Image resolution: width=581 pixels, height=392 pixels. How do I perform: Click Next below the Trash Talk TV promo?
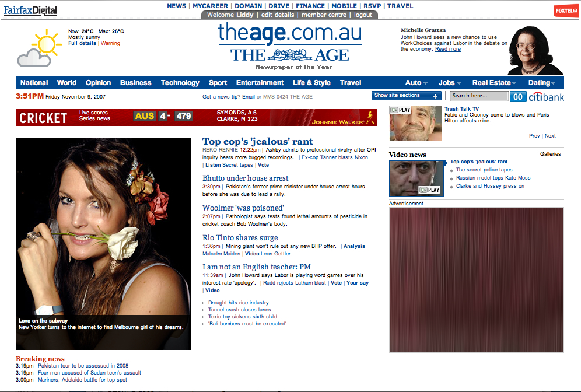pyautogui.click(x=550, y=135)
